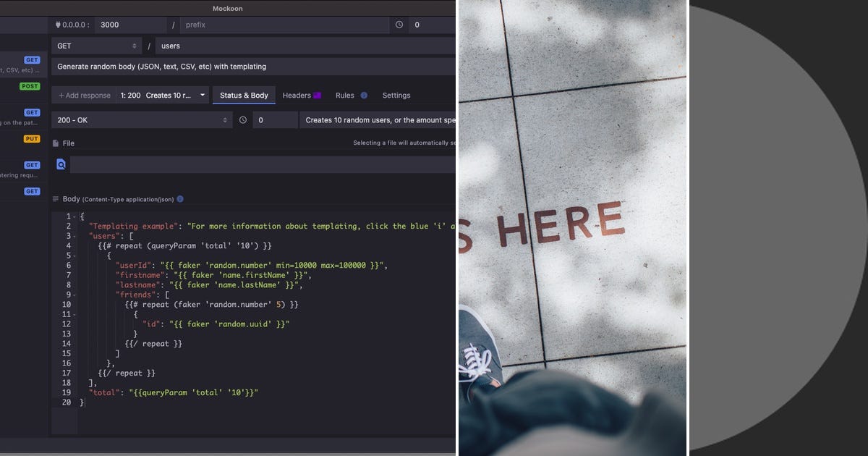
Task: Click the response latency clock icon
Action: coord(243,120)
